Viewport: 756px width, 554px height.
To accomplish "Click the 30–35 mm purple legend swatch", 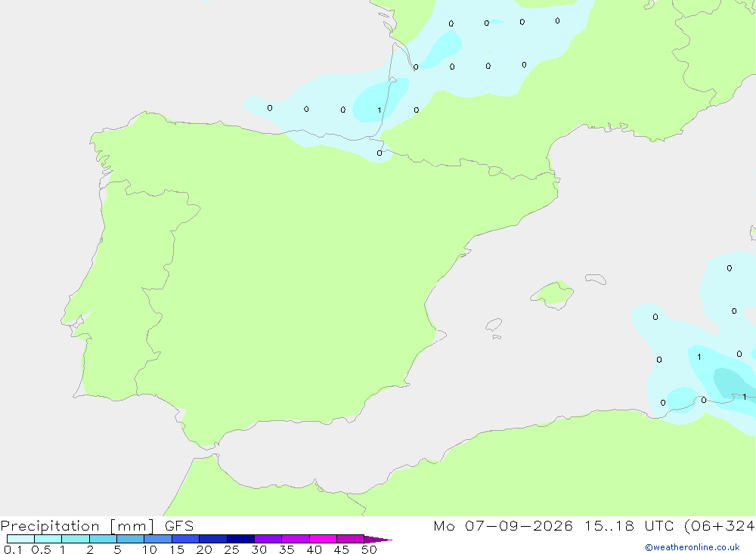I will coord(268,539).
